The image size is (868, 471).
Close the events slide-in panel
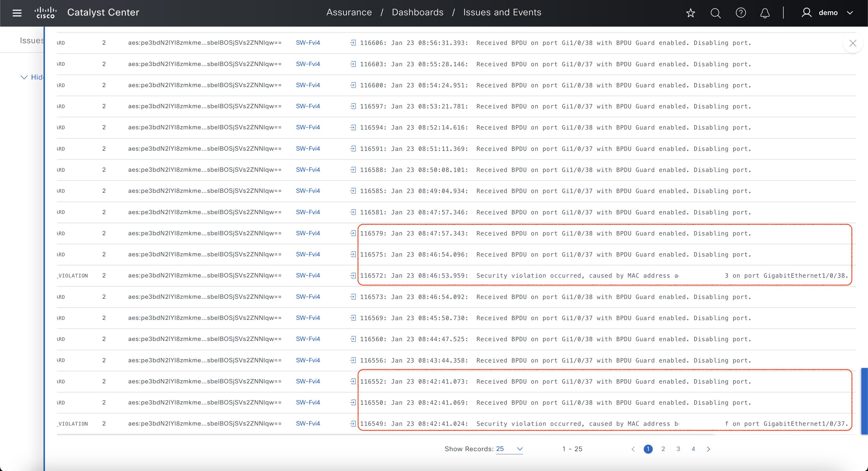(853, 43)
